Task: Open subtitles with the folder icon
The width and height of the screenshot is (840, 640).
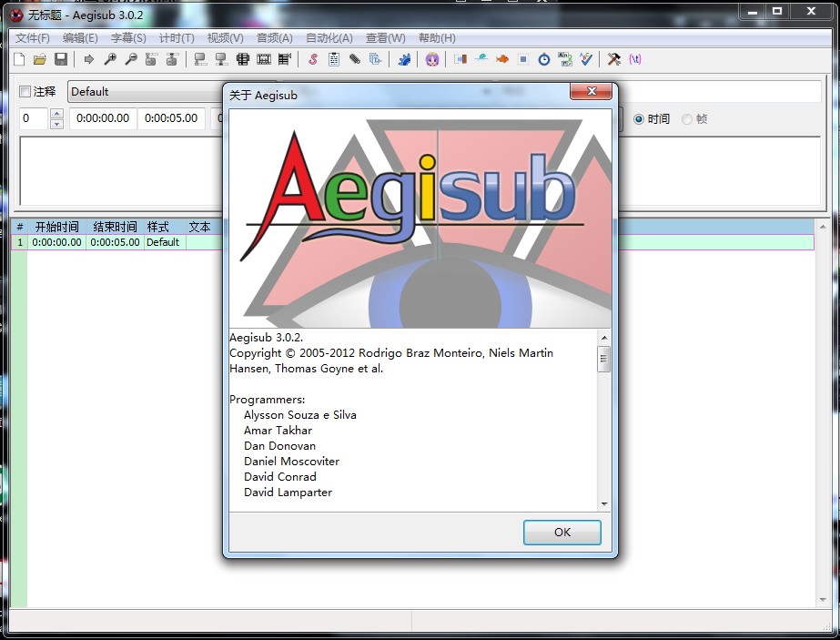Action: point(40,59)
